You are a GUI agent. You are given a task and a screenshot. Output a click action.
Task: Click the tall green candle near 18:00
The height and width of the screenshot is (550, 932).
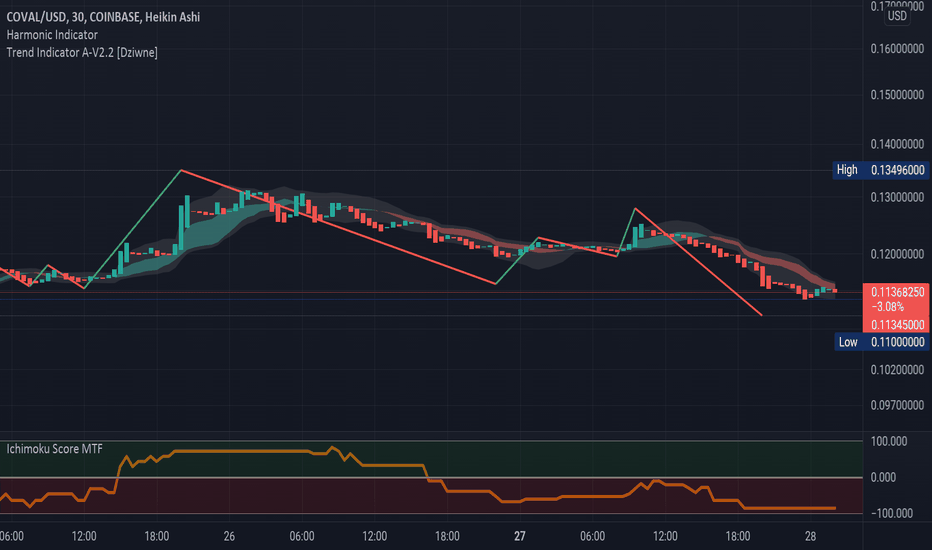pyautogui.click(x=182, y=227)
